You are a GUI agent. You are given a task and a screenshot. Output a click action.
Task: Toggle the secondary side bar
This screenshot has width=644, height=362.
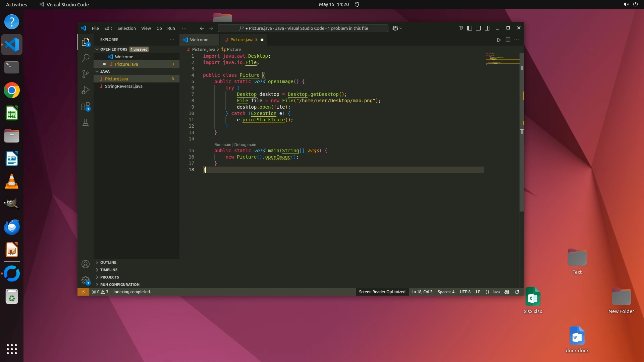click(x=487, y=28)
